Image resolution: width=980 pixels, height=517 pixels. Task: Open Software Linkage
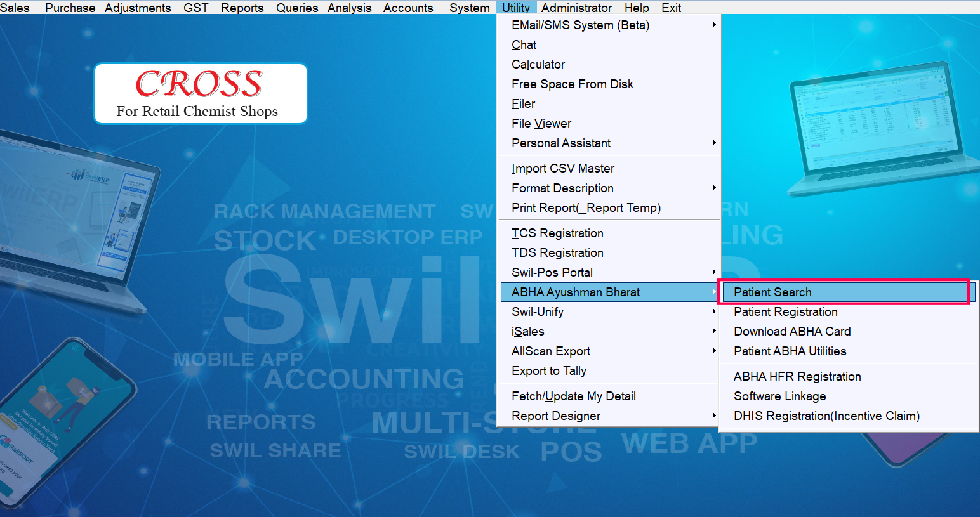[849, 396]
